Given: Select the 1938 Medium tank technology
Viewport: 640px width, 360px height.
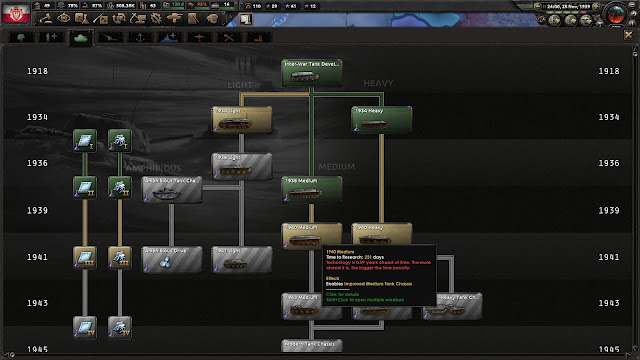Looking at the screenshot, I should coord(312,189).
